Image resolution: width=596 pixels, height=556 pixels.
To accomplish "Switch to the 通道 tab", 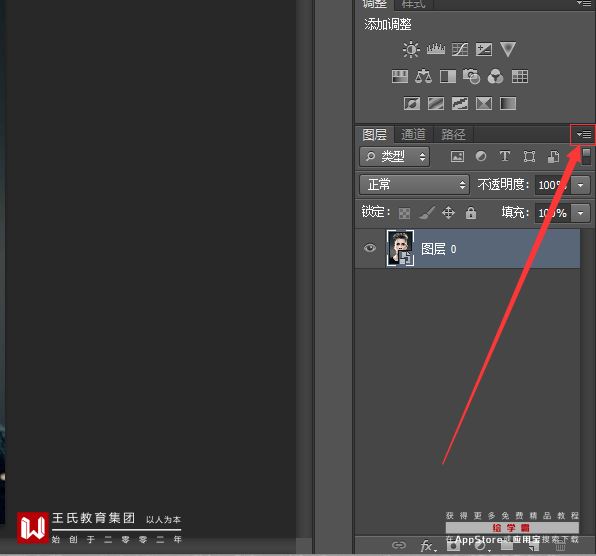I will pos(414,135).
